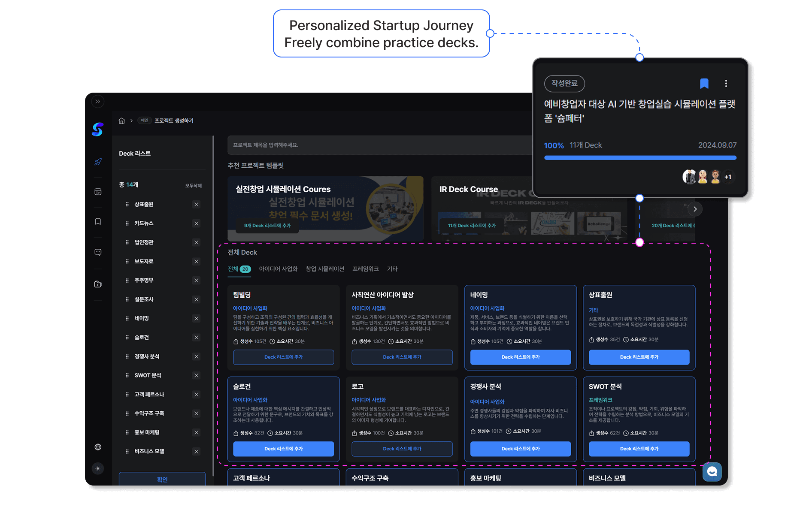Remove SWOT 분석 from Deck list
Viewport: 812px width, 531px height.
point(196,375)
